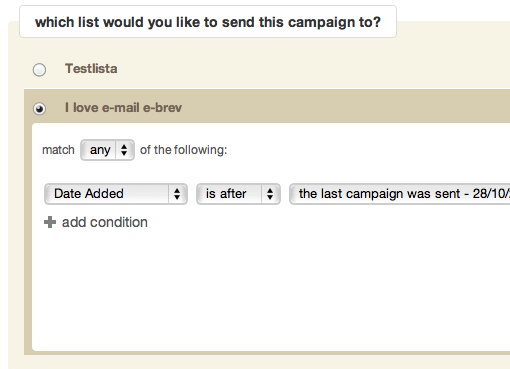The width and height of the screenshot is (510, 369).
Task: Select the Testlista radio button
Action: 39,70
